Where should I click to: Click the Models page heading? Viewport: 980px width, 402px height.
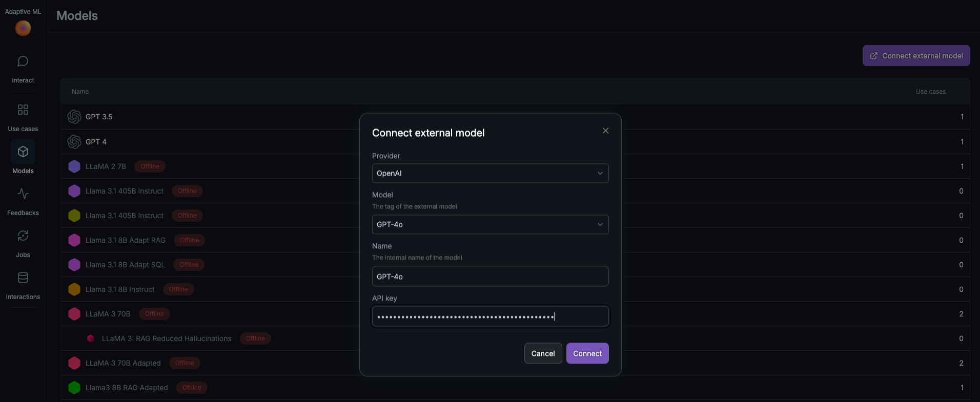[77, 16]
